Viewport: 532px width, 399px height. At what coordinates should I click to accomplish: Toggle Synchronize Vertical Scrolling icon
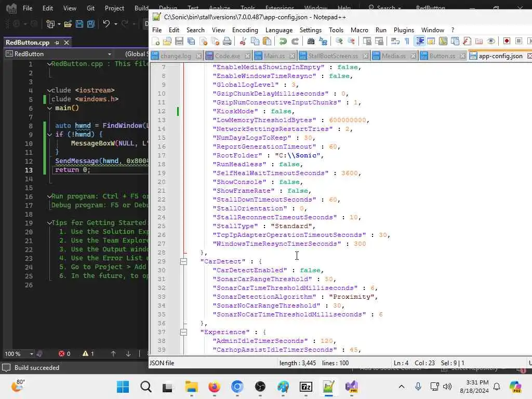click(x=367, y=42)
